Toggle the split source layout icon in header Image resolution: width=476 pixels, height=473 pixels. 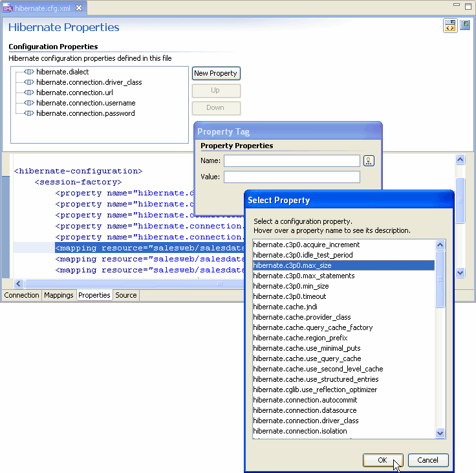click(x=450, y=25)
